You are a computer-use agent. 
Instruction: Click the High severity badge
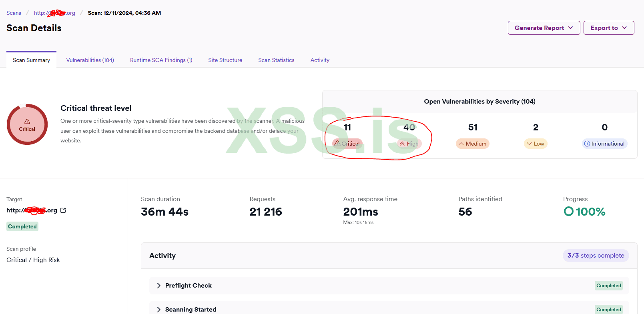tap(409, 144)
